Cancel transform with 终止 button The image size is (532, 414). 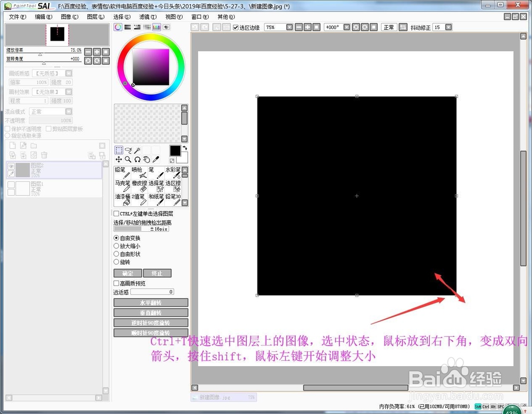(x=157, y=273)
